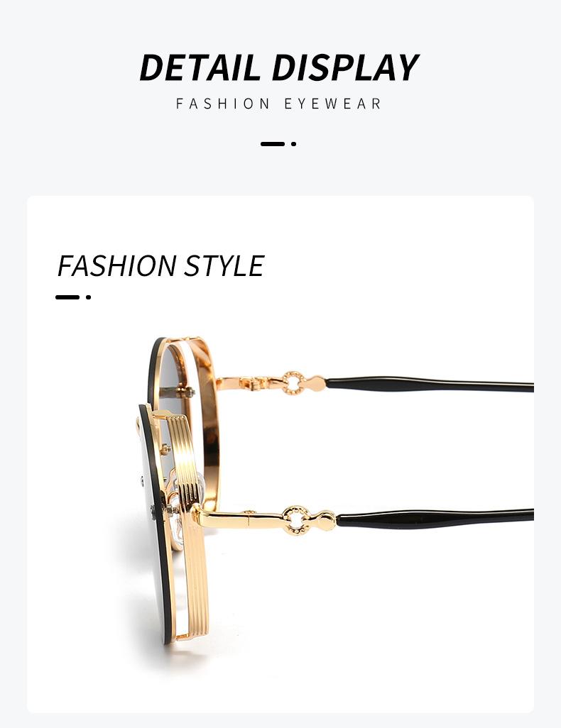
Task: Click the clear nose pad
Action: click(197, 485)
